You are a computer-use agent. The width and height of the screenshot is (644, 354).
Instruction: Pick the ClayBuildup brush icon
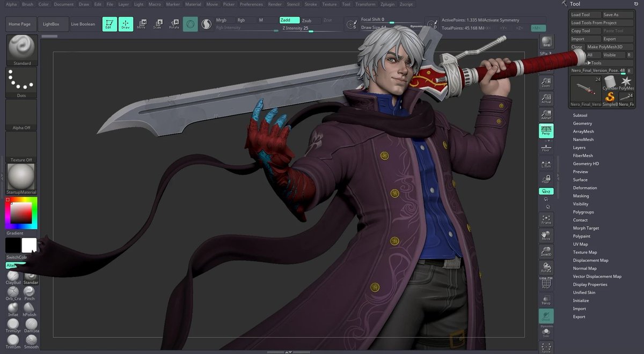pos(13,277)
